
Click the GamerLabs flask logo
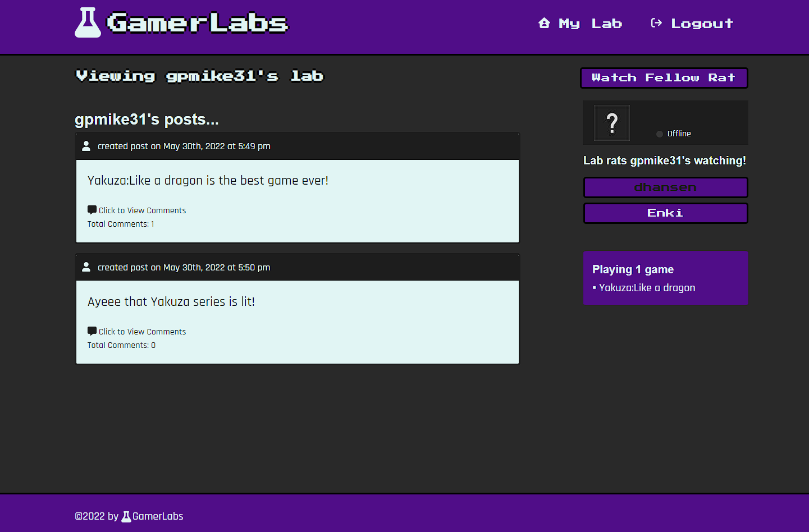coord(88,22)
